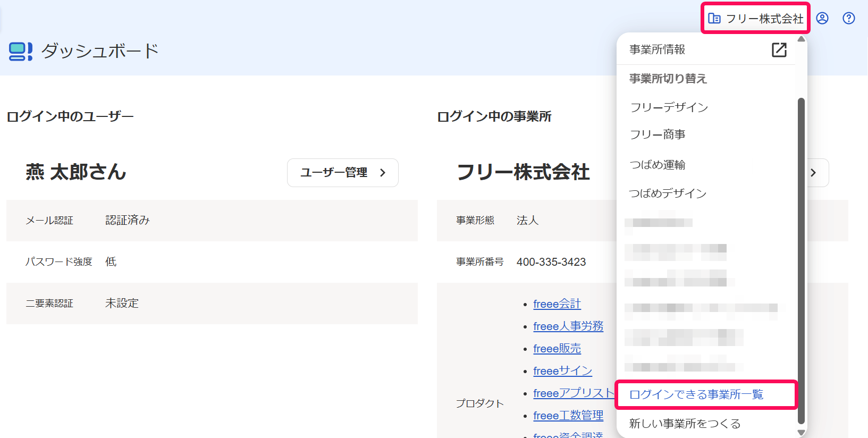
Task: Click the 燕 太郎さん user name
Action: (x=75, y=172)
